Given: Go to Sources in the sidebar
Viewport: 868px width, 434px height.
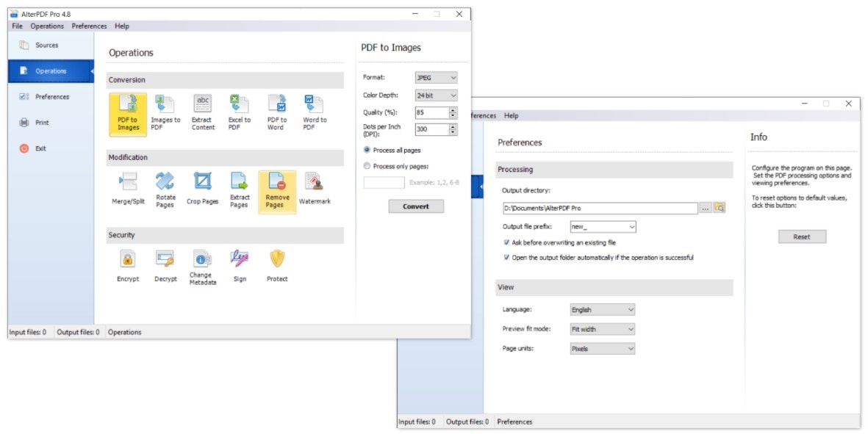Looking at the screenshot, I should pos(51,46).
